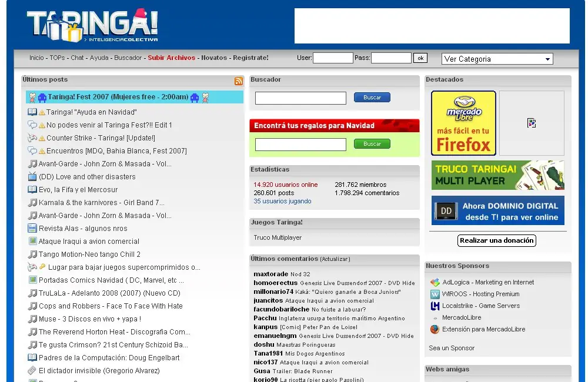Image resolution: width=588 pixels, height=382 pixels.
Task: Open the RSS feed icon for Últimos posts
Action: tap(239, 81)
